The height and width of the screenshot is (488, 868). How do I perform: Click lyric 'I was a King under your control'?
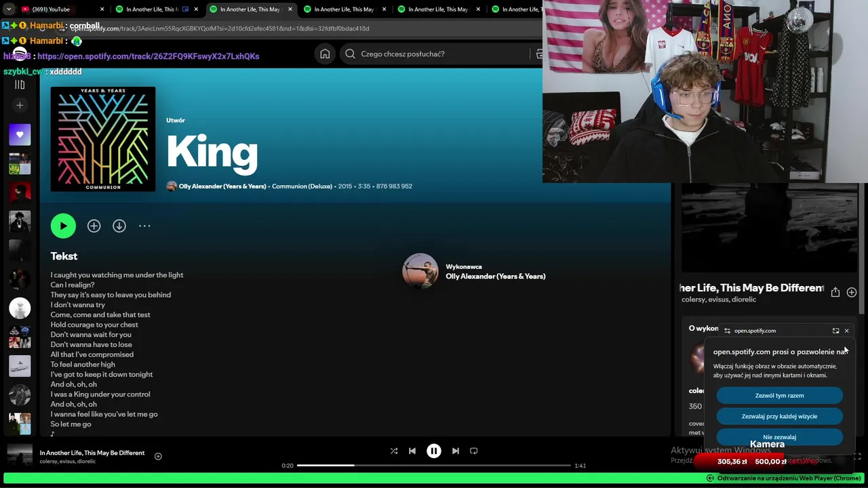coord(100,394)
